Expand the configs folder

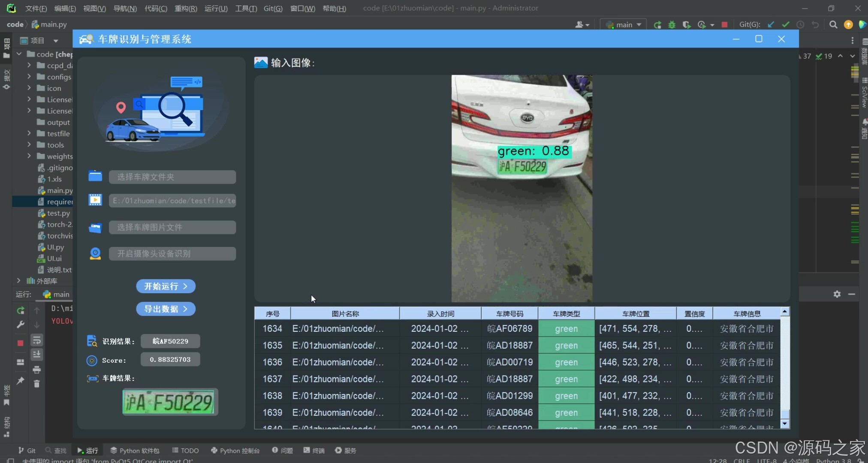coord(29,76)
